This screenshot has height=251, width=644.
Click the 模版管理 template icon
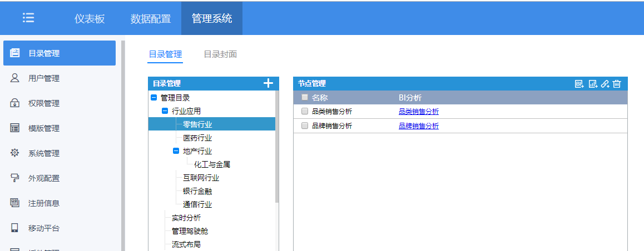pyautogui.click(x=15, y=128)
